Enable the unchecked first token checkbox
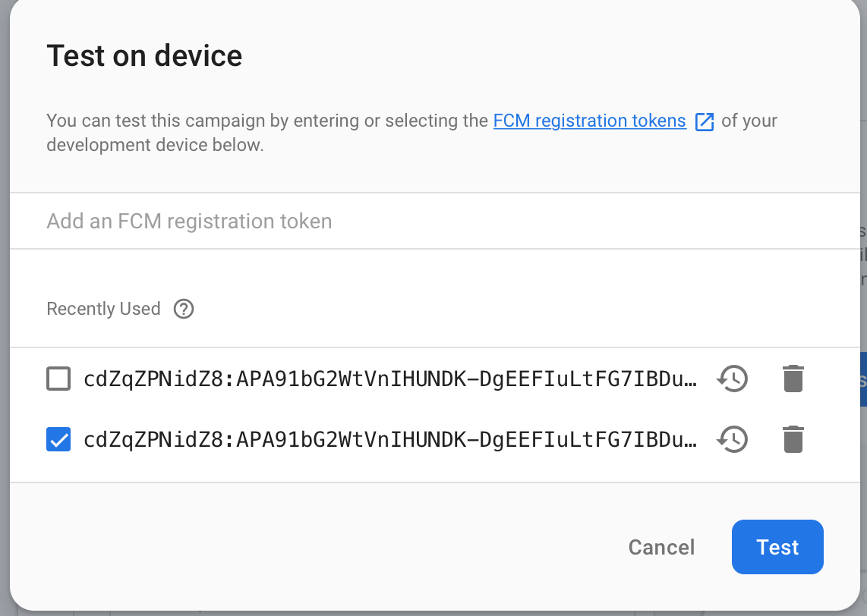This screenshot has width=867, height=616. (58, 378)
